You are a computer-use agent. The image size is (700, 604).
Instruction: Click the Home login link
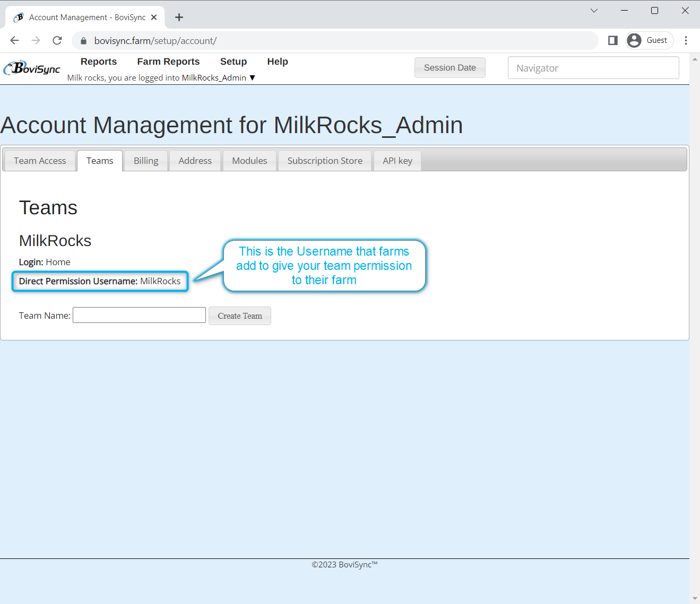click(58, 262)
